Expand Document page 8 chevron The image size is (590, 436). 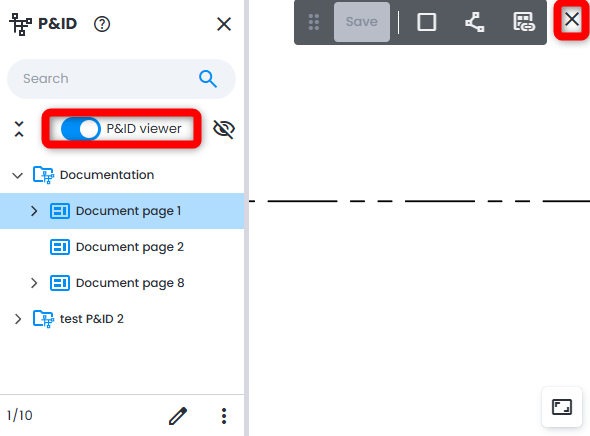pos(34,283)
